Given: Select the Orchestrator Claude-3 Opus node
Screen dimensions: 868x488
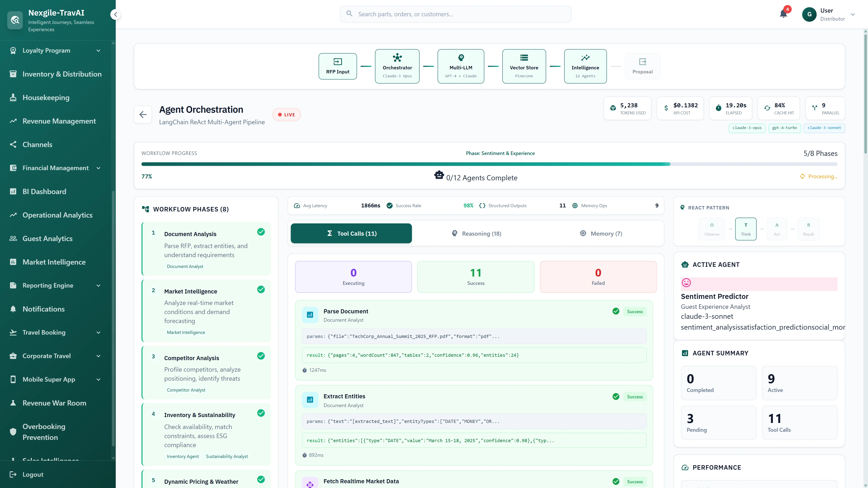Looking at the screenshot, I should [x=397, y=66].
